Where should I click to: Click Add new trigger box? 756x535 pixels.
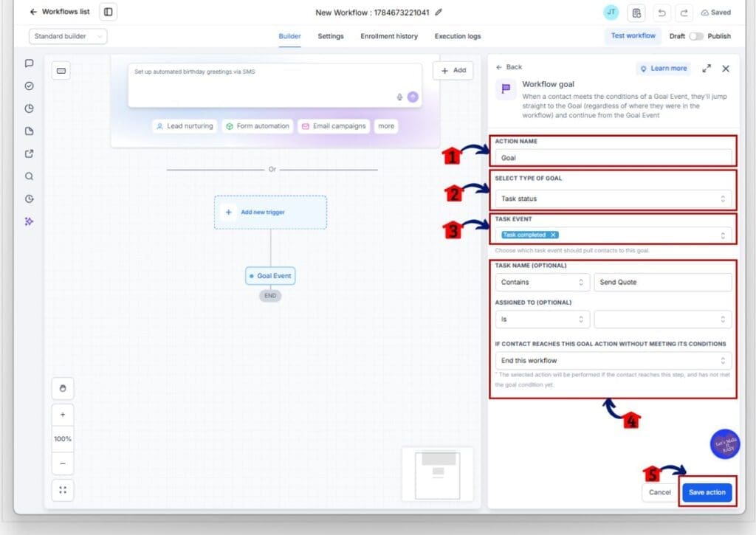pos(270,212)
